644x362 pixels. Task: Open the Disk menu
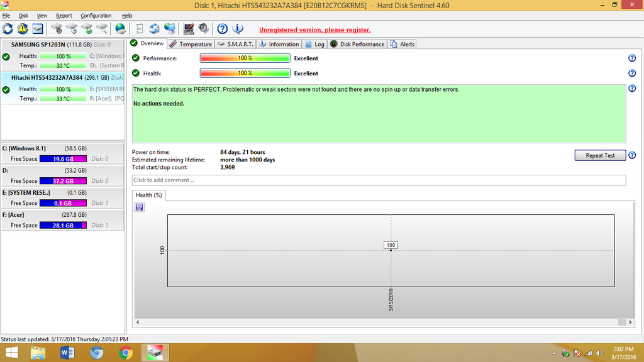(x=23, y=15)
